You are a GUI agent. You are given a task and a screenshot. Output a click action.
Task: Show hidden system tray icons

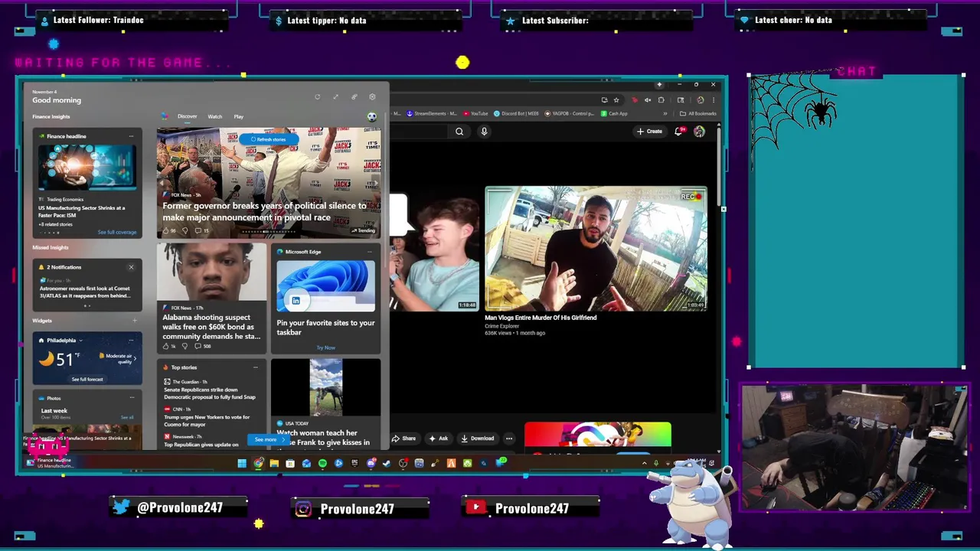(644, 463)
